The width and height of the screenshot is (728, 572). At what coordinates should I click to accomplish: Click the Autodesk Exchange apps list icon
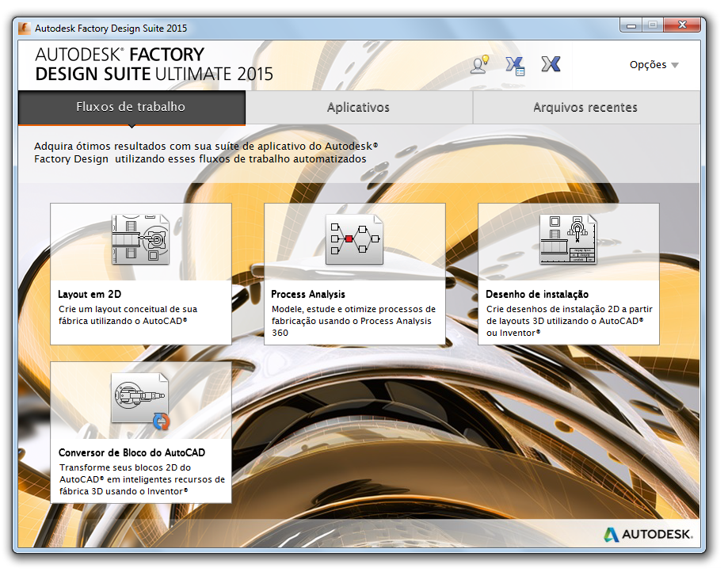click(x=515, y=66)
